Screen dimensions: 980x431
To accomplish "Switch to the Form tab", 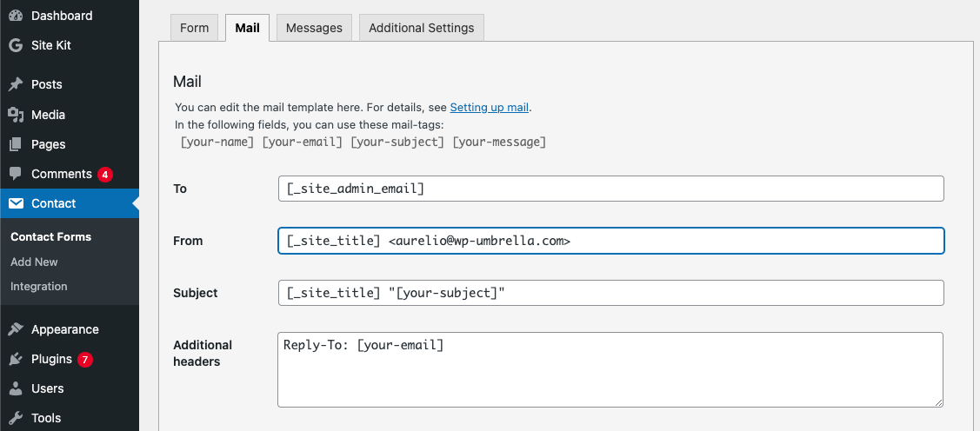I will pyautogui.click(x=195, y=28).
